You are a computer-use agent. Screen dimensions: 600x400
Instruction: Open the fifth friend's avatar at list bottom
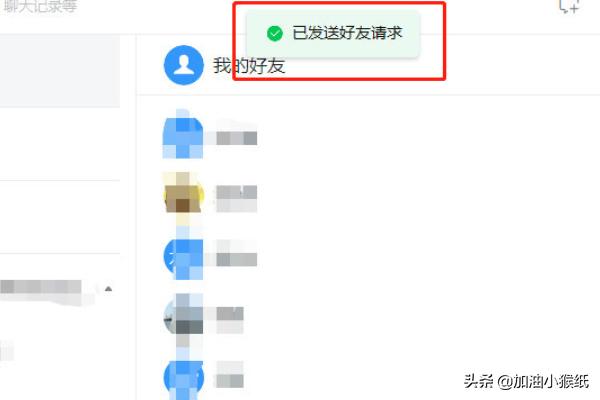(x=184, y=378)
